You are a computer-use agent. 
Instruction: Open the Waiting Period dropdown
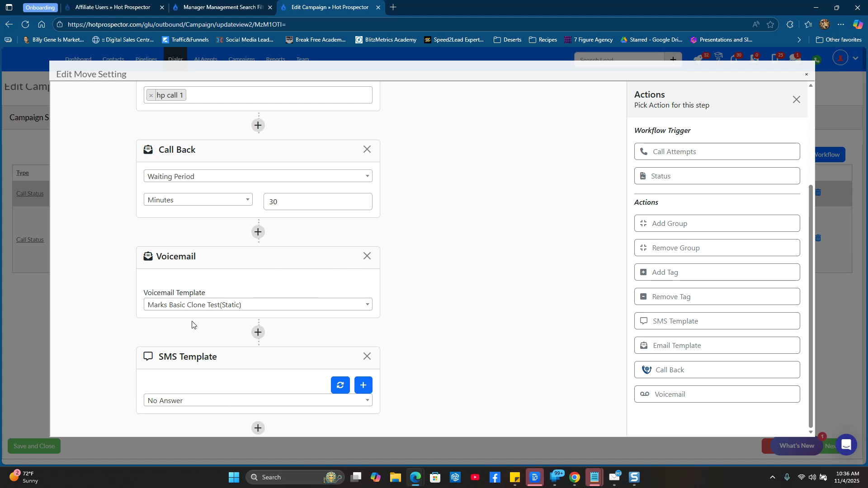click(258, 176)
